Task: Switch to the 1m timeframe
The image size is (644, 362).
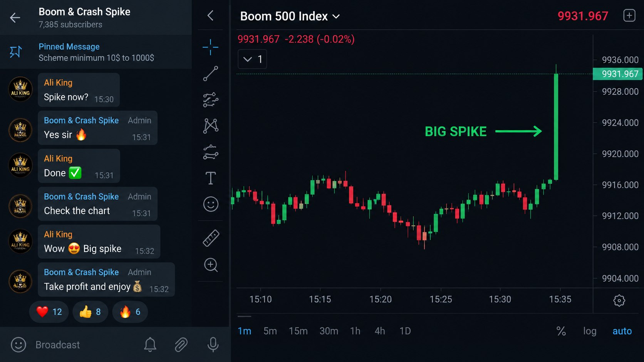Action: pos(244,331)
